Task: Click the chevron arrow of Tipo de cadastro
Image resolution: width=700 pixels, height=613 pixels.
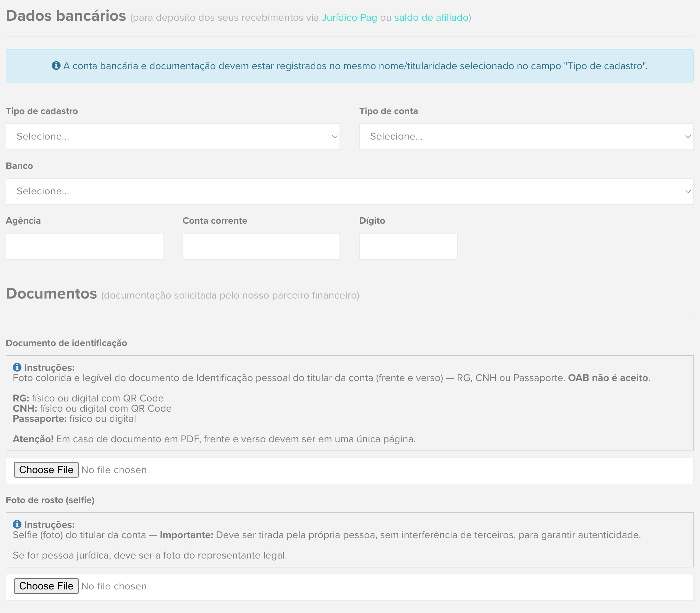Action: coord(334,137)
